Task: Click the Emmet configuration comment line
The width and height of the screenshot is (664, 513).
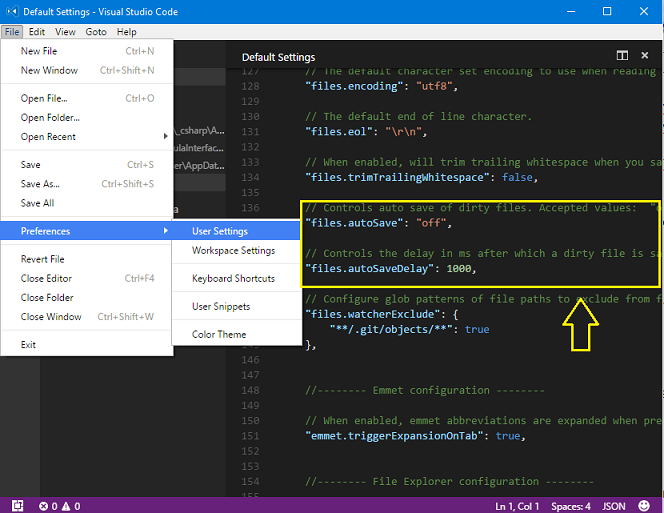Action: pos(425,390)
